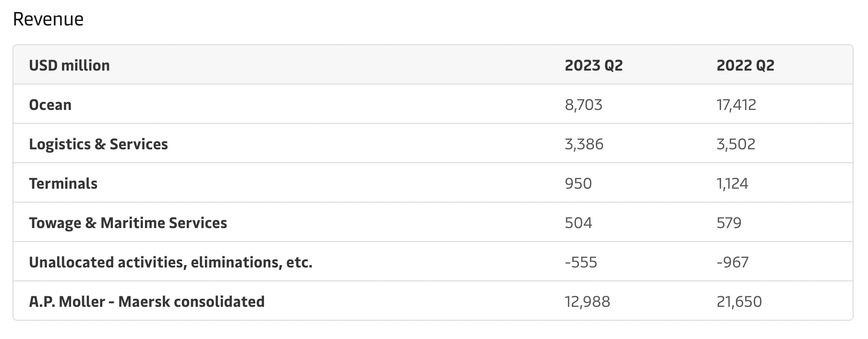Viewport: 868px width, 339px height.
Task: Select the Ocean row label
Action: pos(50,105)
